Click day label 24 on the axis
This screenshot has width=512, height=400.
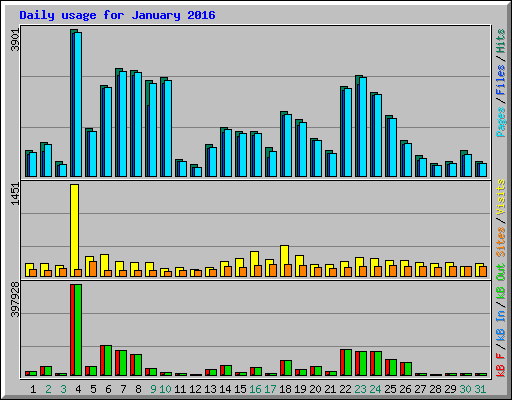pyautogui.click(x=375, y=389)
